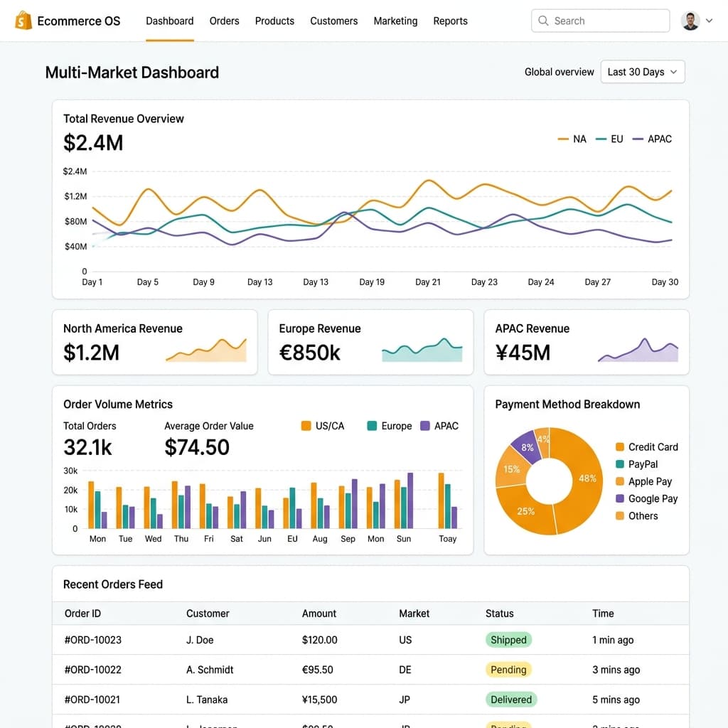Click the Google Pay legend swatch

click(620, 498)
